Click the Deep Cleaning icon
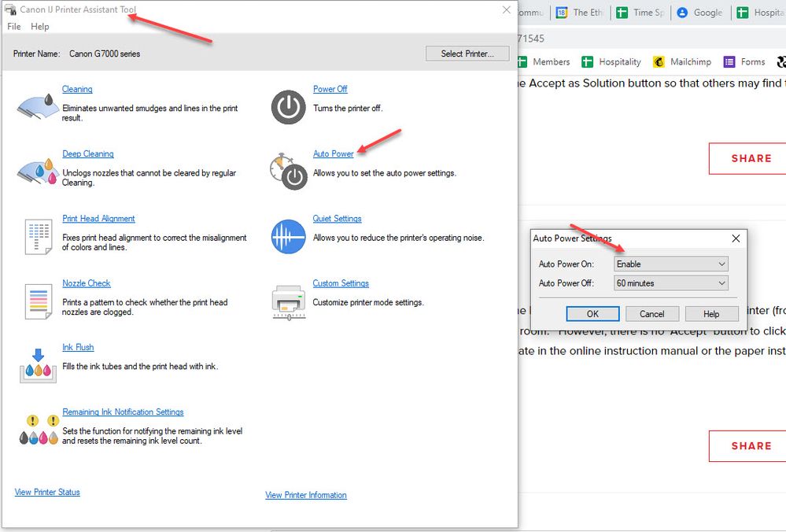This screenshot has height=532, width=786. (37, 170)
